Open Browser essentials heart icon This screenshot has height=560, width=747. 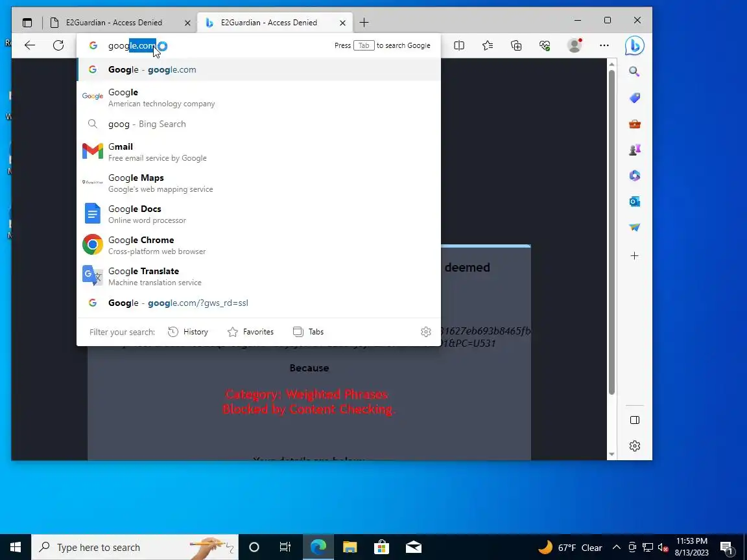click(545, 45)
